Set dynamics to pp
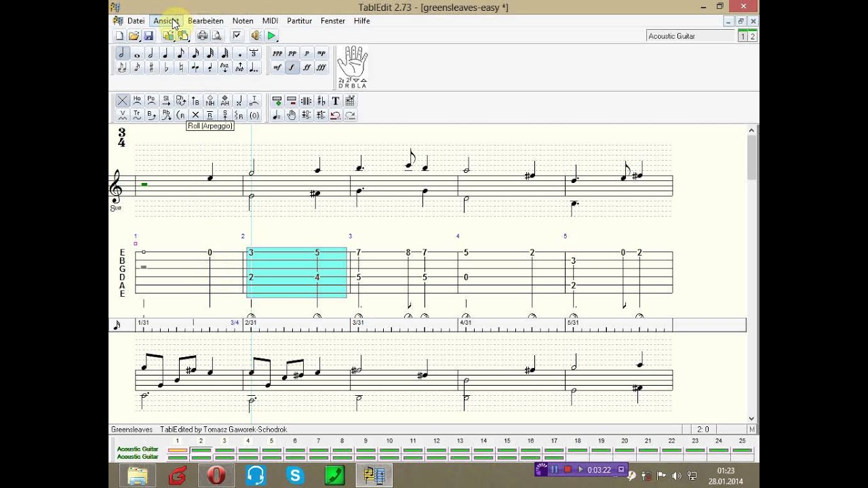 (x=292, y=54)
